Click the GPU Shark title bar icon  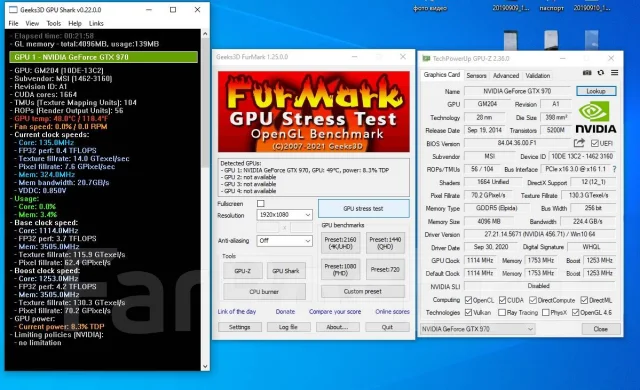tap(13, 9)
